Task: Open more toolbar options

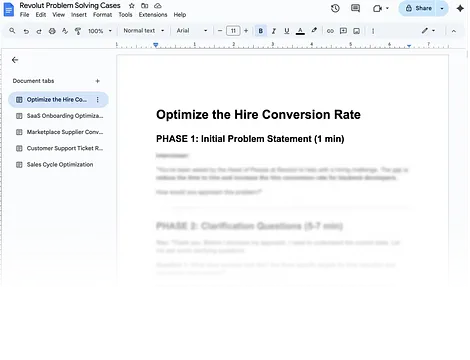Action: point(373,31)
